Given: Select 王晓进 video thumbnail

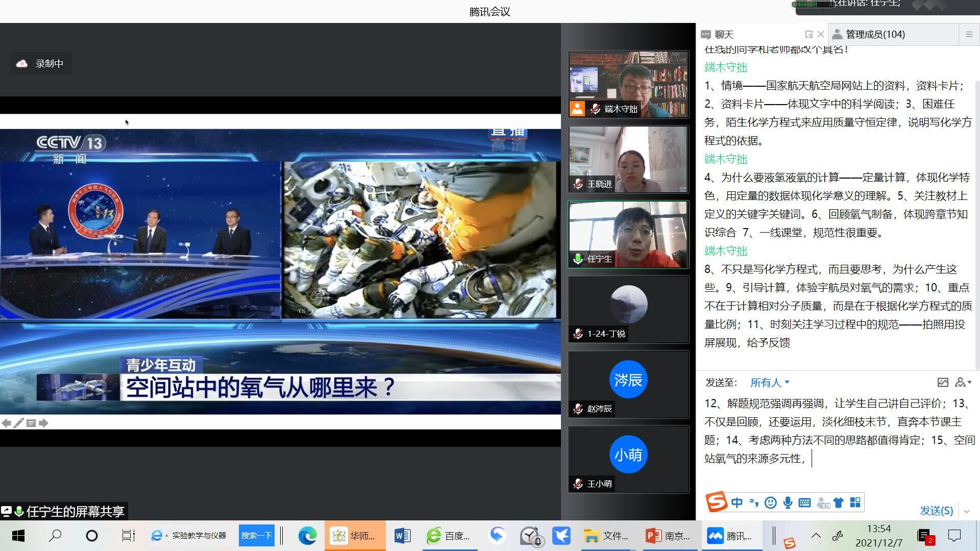Looking at the screenshot, I should tap(628, 159).
